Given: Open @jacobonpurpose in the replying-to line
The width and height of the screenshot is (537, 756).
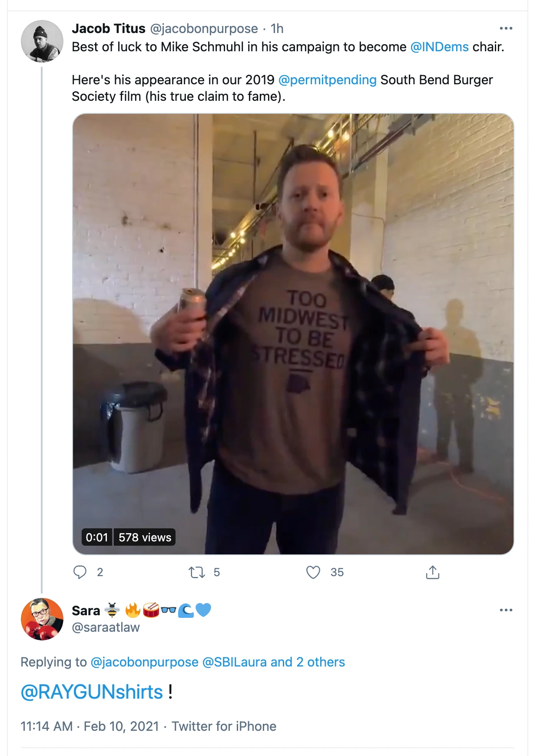Looking at the screenshot, I should coord(144,662).
